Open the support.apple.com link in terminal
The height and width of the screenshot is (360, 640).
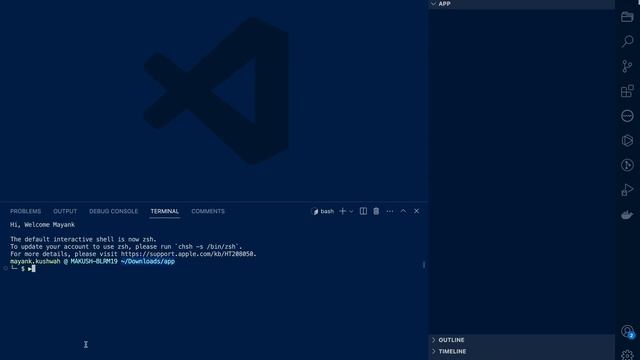(188, 254)
